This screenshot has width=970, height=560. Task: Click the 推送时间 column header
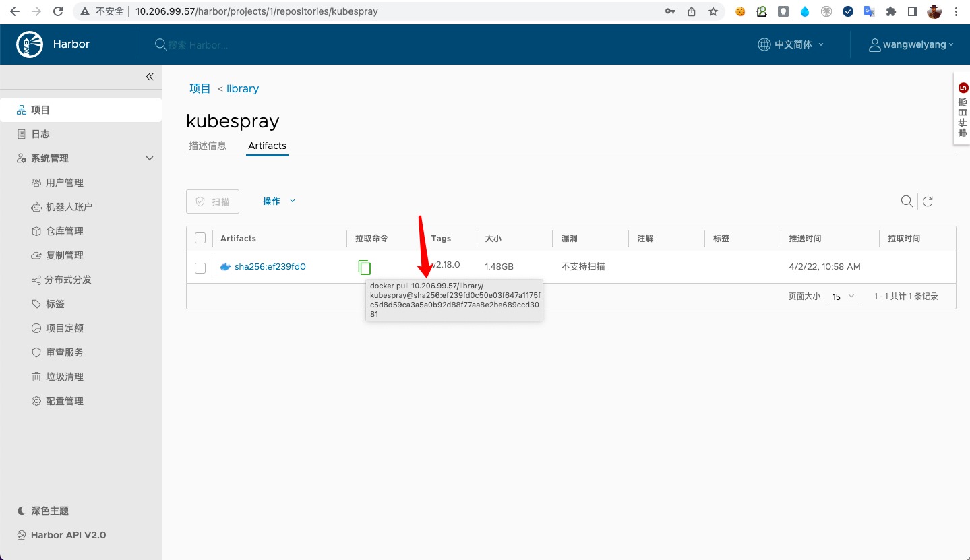805,239
